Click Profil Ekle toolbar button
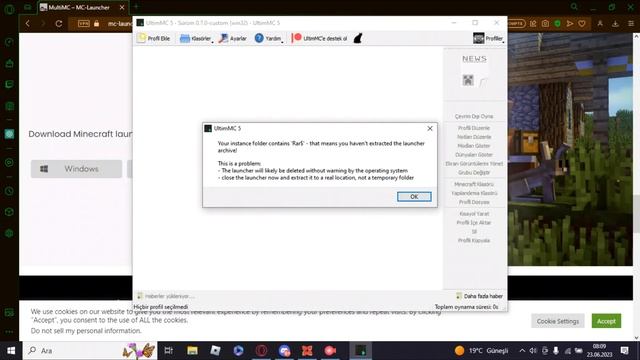 pyautogui.click(x=153, y=38)
